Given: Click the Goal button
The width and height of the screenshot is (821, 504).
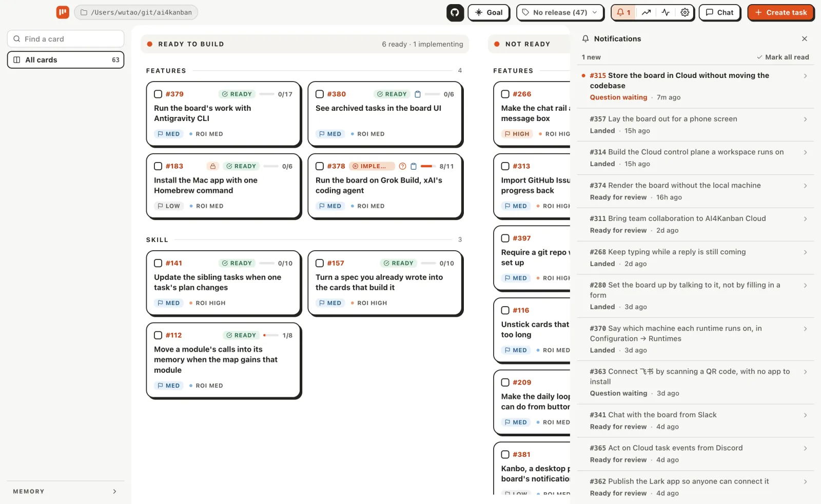Looking at the screenshot, I should coord(488,12).
